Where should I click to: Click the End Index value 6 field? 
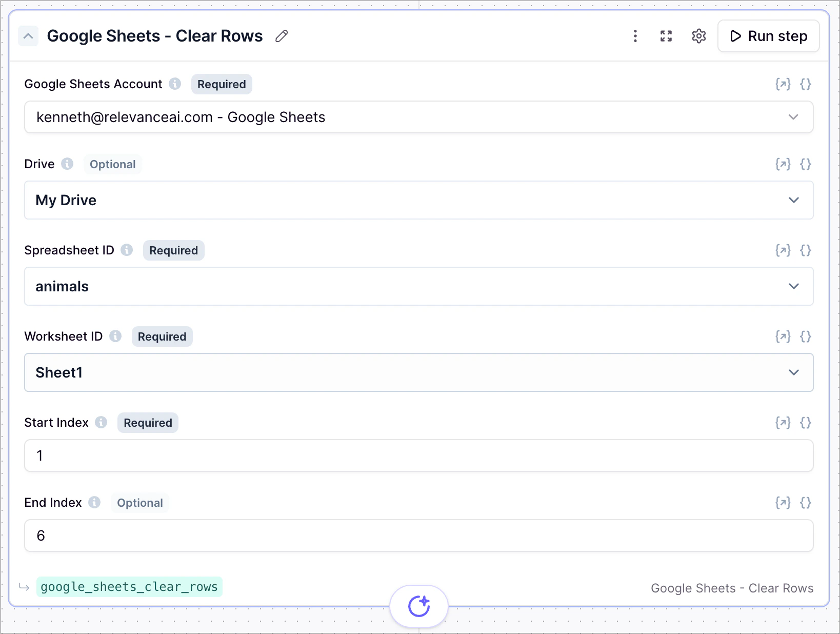[x=418, y=535]
